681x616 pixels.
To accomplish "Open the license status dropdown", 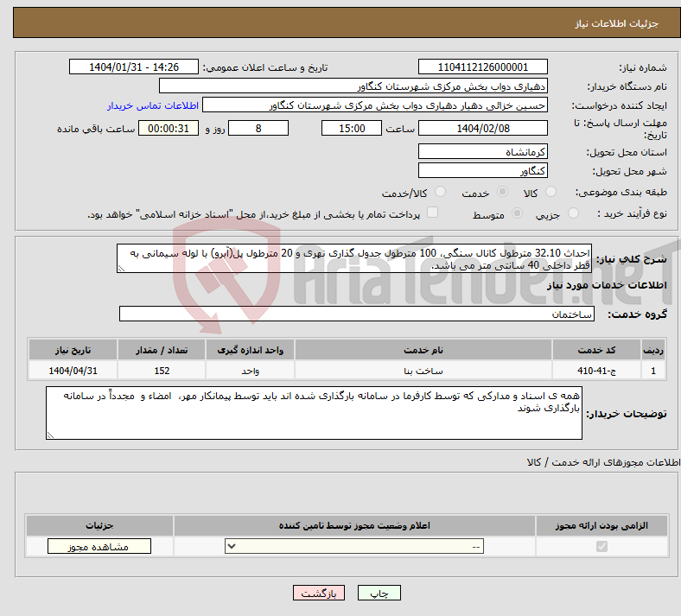I will coord(354,546).
